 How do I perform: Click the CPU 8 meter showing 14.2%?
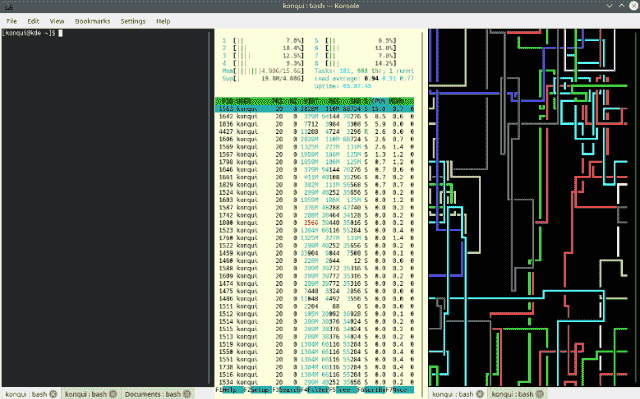tap(355, 64)
